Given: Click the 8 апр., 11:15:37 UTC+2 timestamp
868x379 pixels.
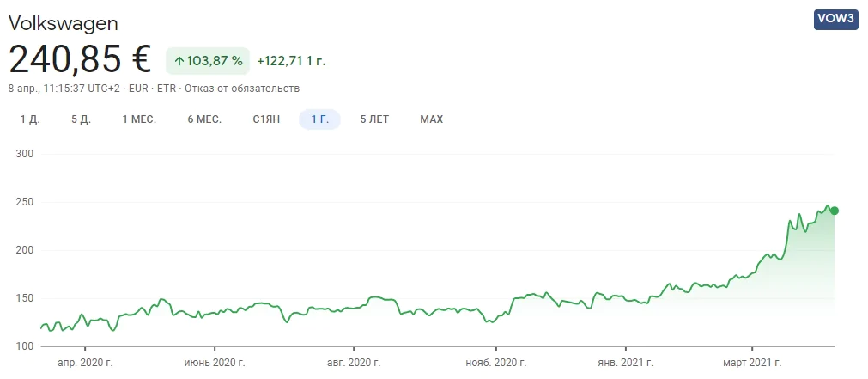Looking at the screenshot, I should coord(64,89).
